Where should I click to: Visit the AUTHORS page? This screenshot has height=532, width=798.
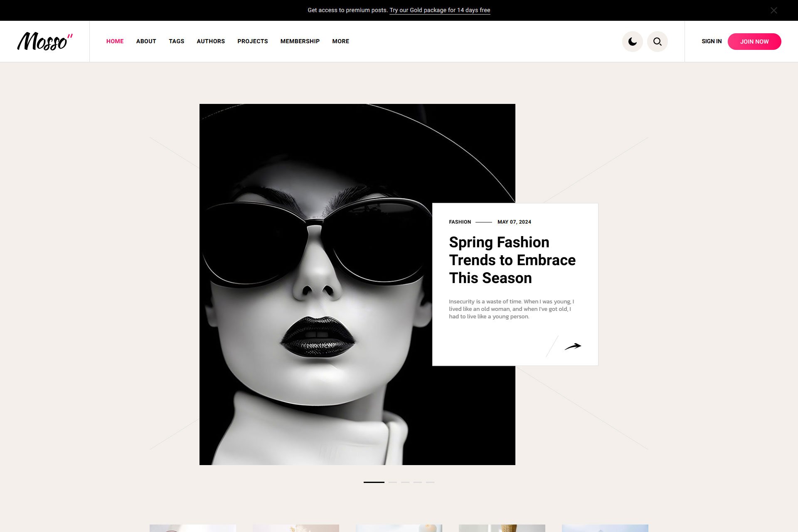tap(210, 41)
